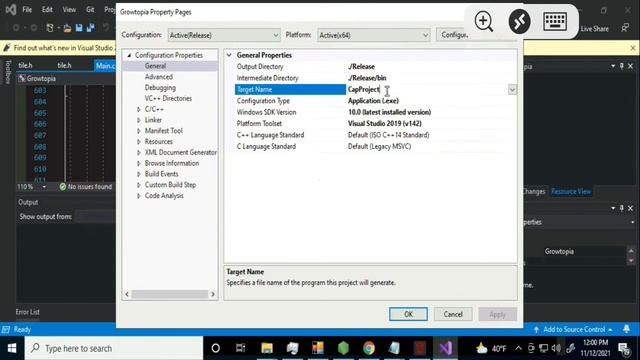Open the Action Center notification icon
The image size is (640, 360).
624,349
